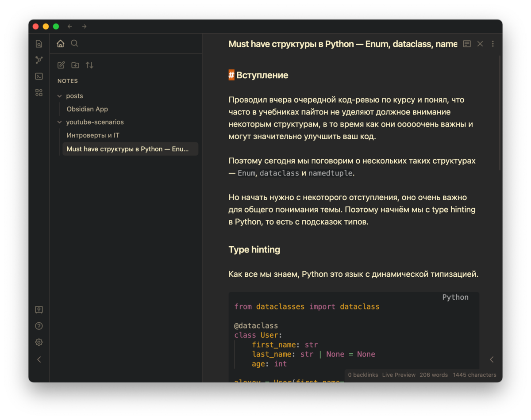Navigate back arrow in title bar
This screenshot has height=420, width=531.
(x=70, y=27)
